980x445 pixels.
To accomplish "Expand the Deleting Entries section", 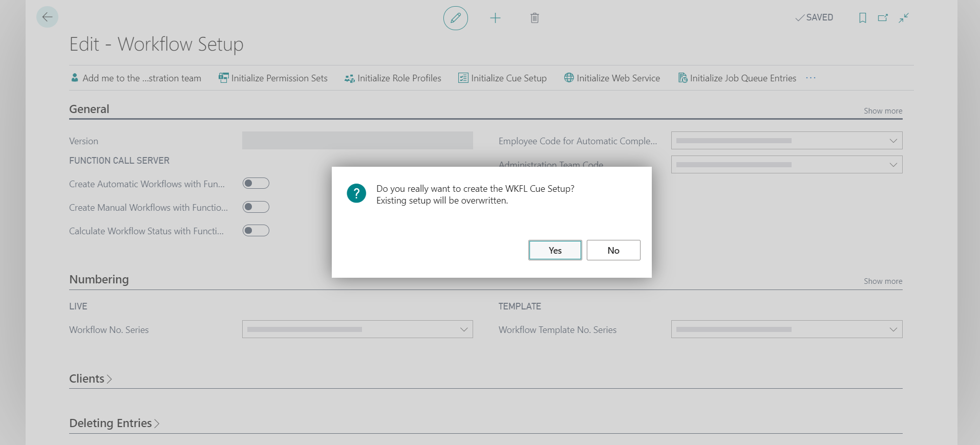I will (114, 424).
